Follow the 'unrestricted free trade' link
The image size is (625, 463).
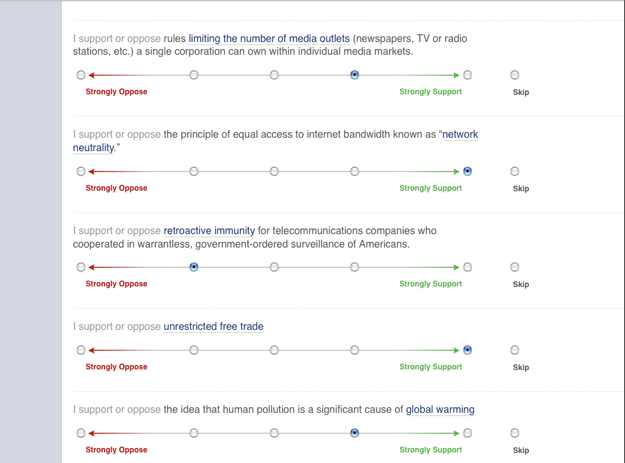coord(213,326)
